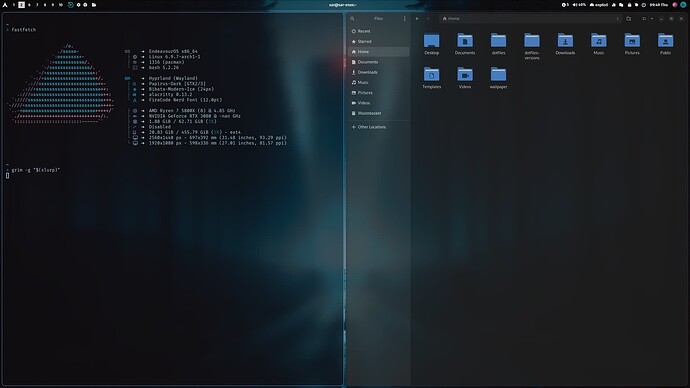
Task: Click the volume indicator in top bar
Action: (579, 5)
